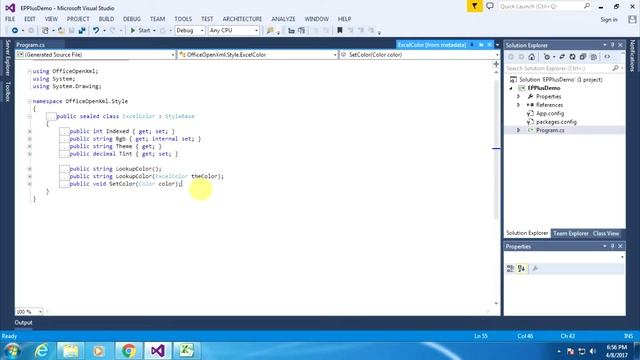Open the 100 % zoom dropdown
Viewport: 640px width, 360px height.
point(29,311)
